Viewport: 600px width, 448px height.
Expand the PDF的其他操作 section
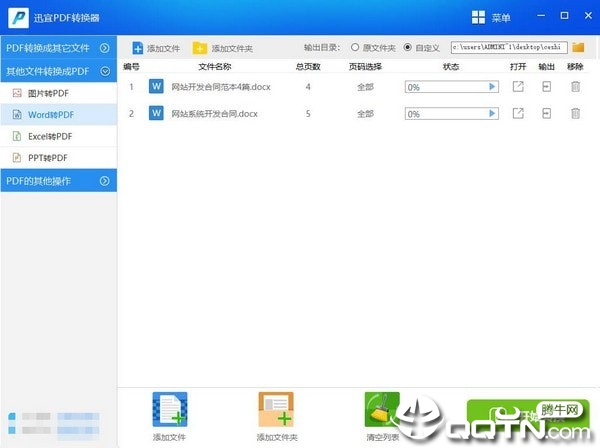click(x=58, y=181)
